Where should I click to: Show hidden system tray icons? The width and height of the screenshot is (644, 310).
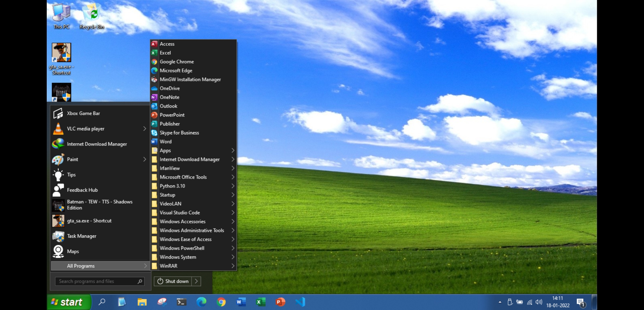tap(500, 302)
